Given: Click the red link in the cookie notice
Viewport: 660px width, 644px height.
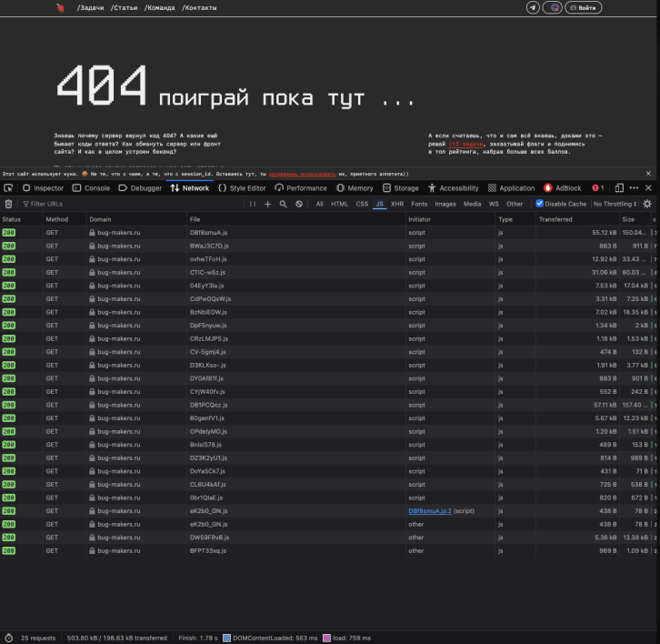Looking at the screenshot, I should (x=302, y=174).
